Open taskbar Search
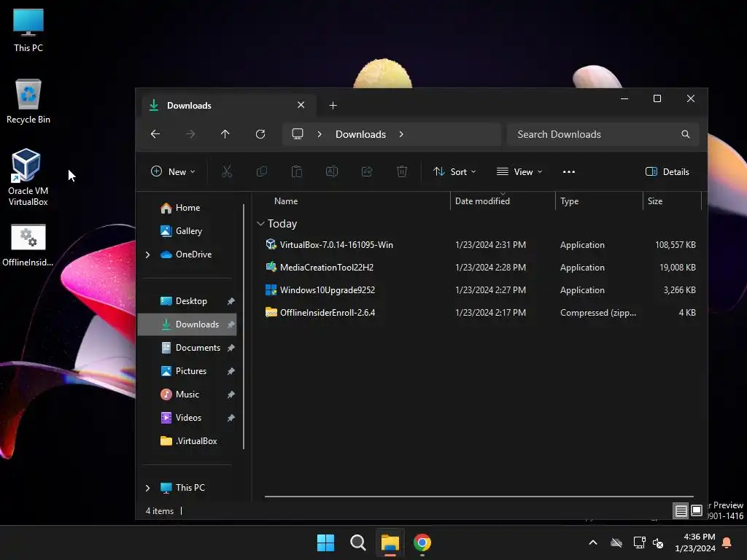This screenshot has width=747, height=560. point(357,542)
